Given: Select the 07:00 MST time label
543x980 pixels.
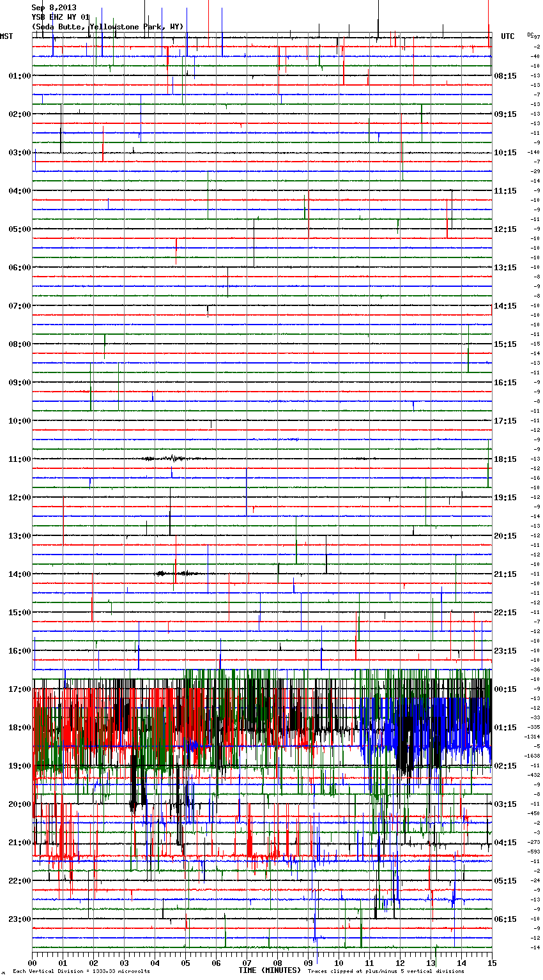Looking at the screenshot, I should 20,306.
